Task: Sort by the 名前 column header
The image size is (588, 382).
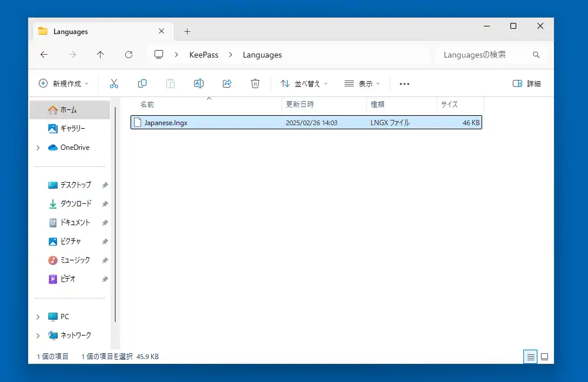Action: coord(206,104)
